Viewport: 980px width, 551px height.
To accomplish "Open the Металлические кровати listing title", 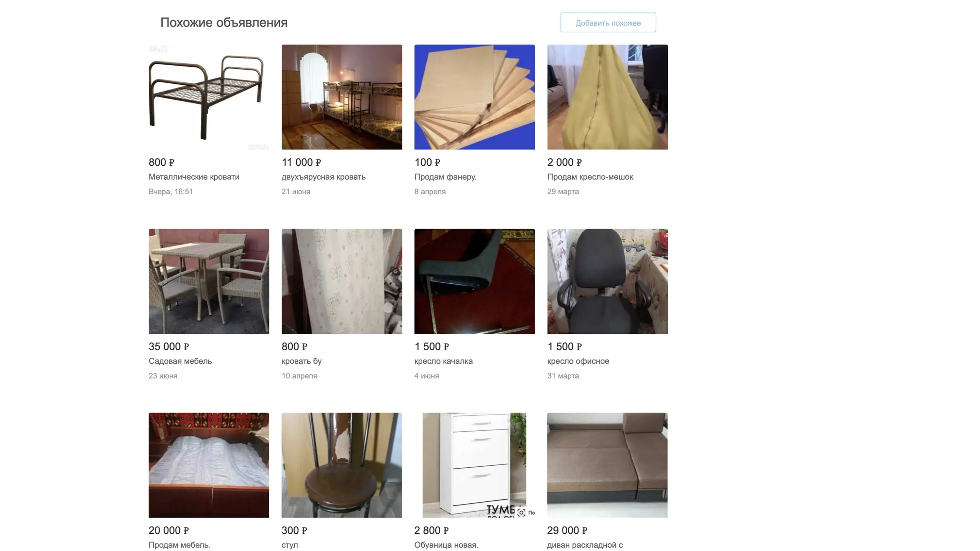I will 194,177.
